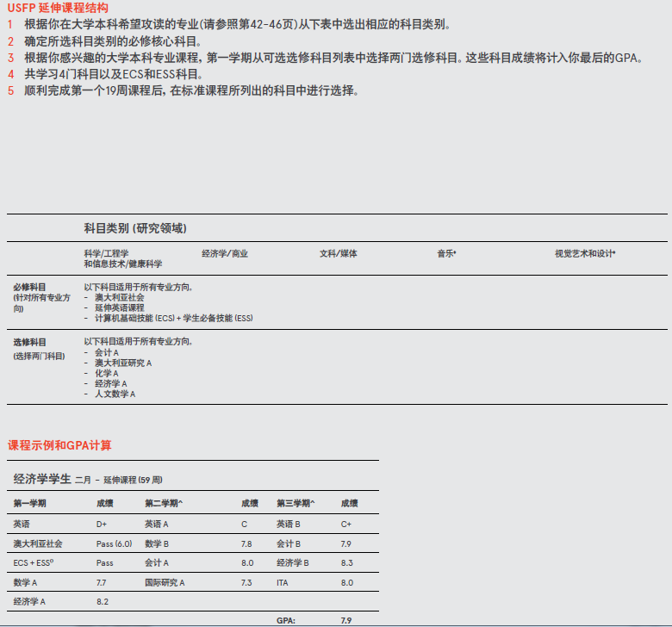
Task: Click 人文数学 A in the elective list
Action: click(x=115, y=394)
